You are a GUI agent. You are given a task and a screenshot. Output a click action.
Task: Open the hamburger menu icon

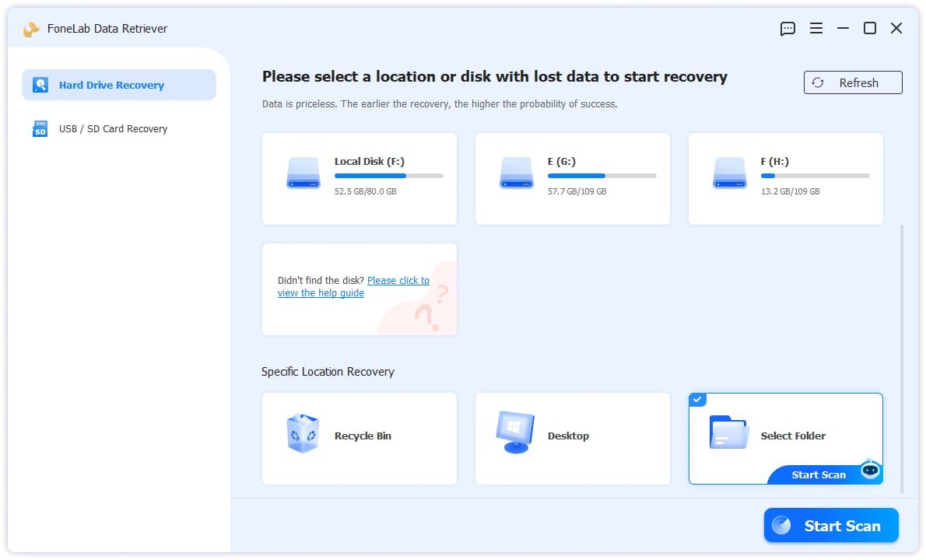(x=816, y=28)
